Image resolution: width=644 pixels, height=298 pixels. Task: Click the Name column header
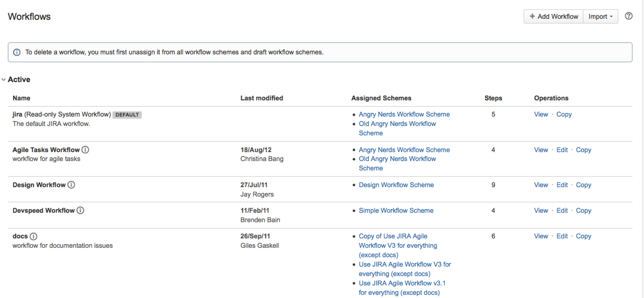click(x=21, y=98)
